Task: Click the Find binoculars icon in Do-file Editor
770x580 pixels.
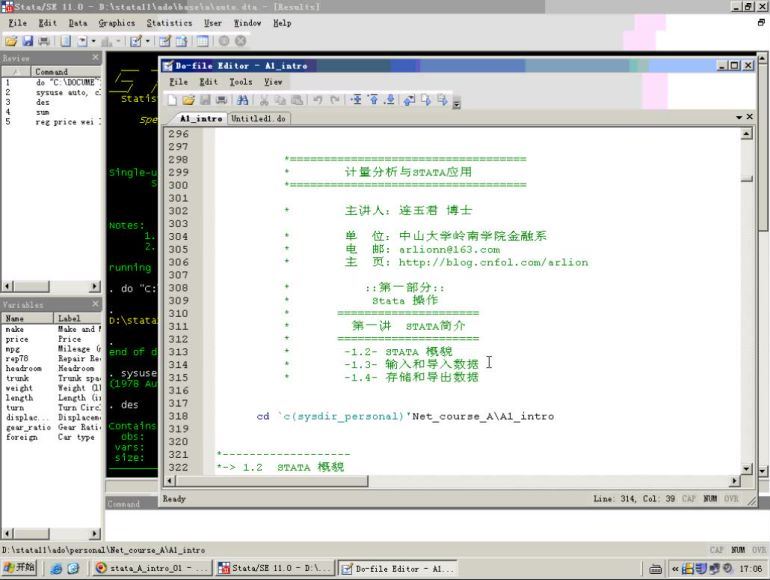Action: [x=242, y=100]
